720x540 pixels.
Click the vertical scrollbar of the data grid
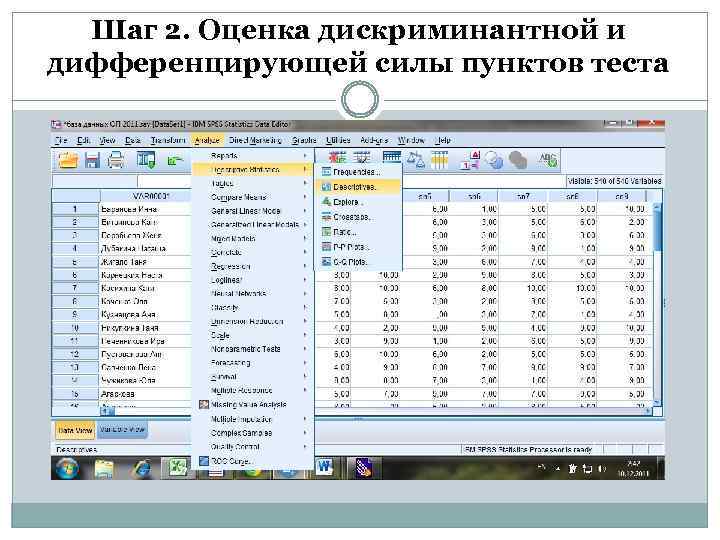pos(657,303)
